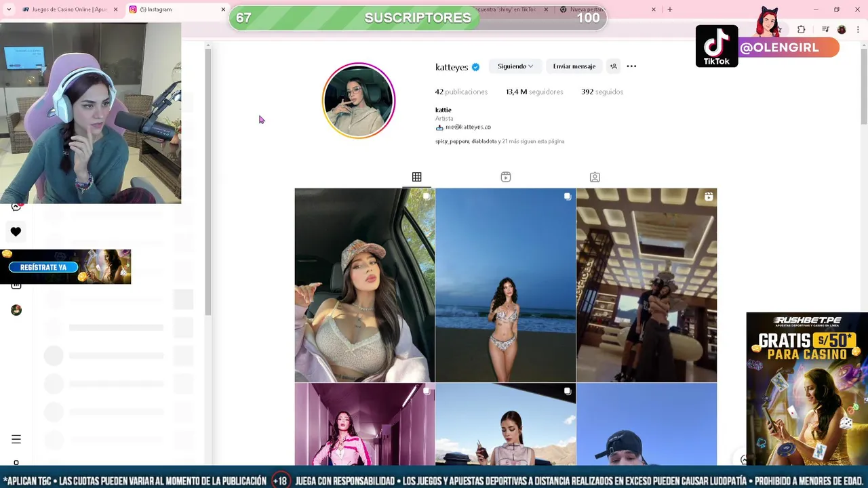Click '21 más' mutual followers link

[509, 141]
